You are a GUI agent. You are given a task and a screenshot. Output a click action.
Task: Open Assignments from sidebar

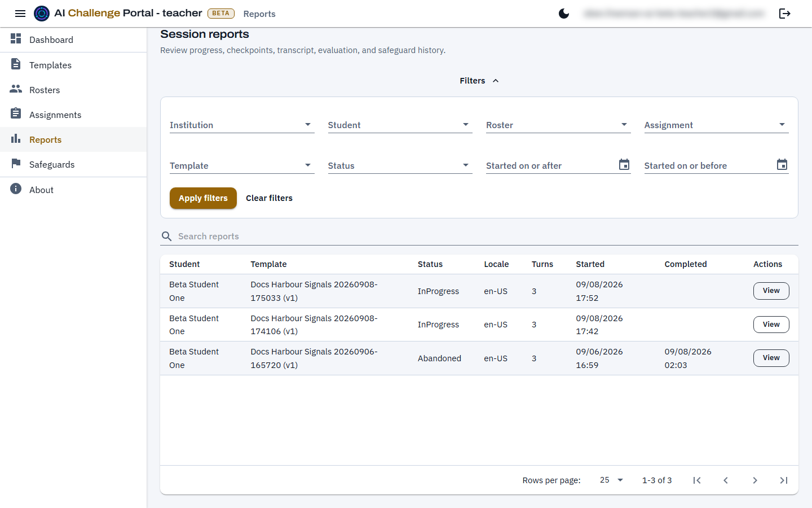(73, 115)
